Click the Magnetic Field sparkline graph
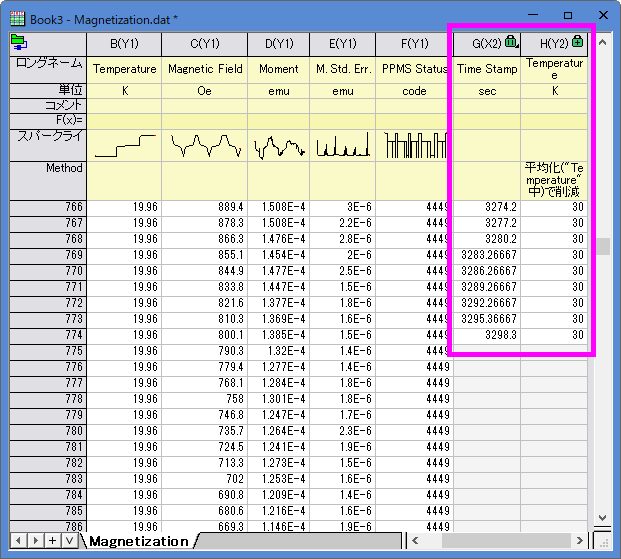Viewport: 621px width, 559px height. pyautogui.click(x=205, y=145)
